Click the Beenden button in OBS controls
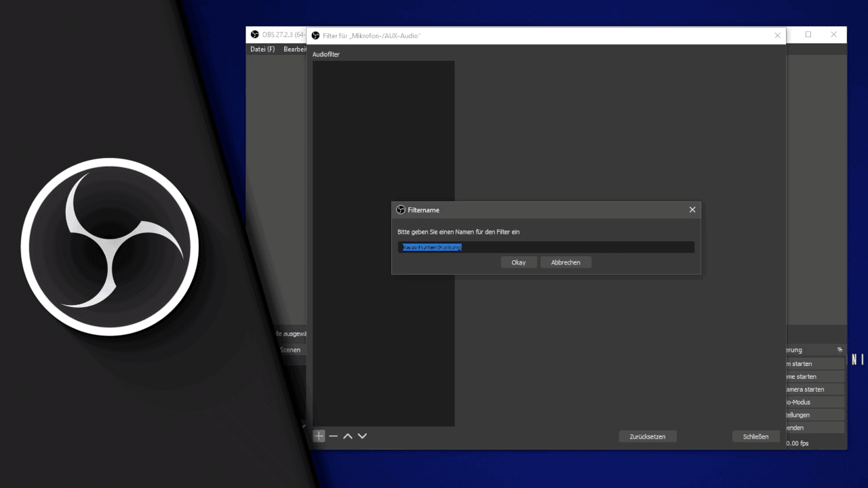The image size is (868, 488). [x=815, y=428]
